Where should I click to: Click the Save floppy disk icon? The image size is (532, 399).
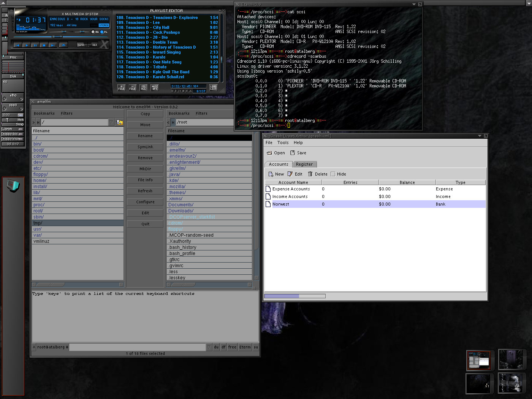click(293, 153)
